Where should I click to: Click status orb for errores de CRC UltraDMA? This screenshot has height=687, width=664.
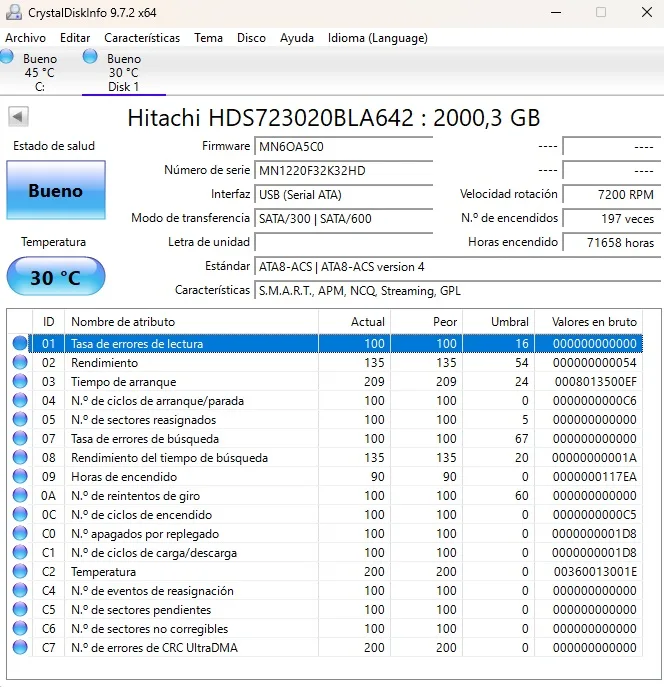20,648
